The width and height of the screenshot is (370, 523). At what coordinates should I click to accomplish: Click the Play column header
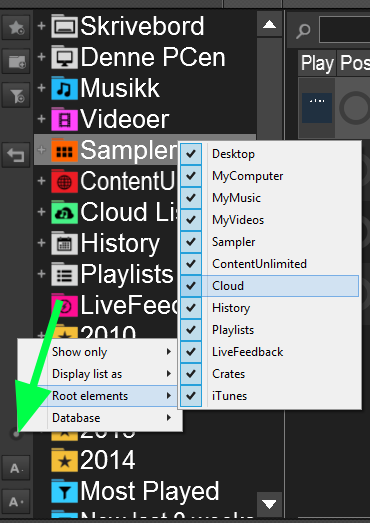(317, 63)
